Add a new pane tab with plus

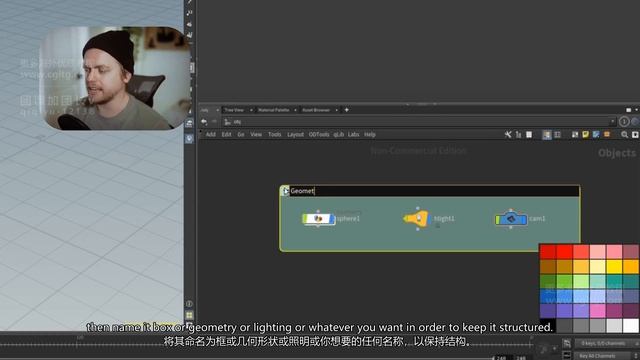point(347,110)
